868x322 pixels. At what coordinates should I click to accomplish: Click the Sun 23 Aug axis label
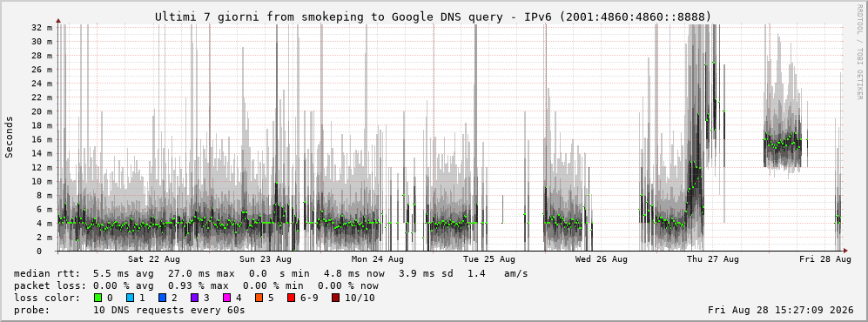tap(266, 259)
